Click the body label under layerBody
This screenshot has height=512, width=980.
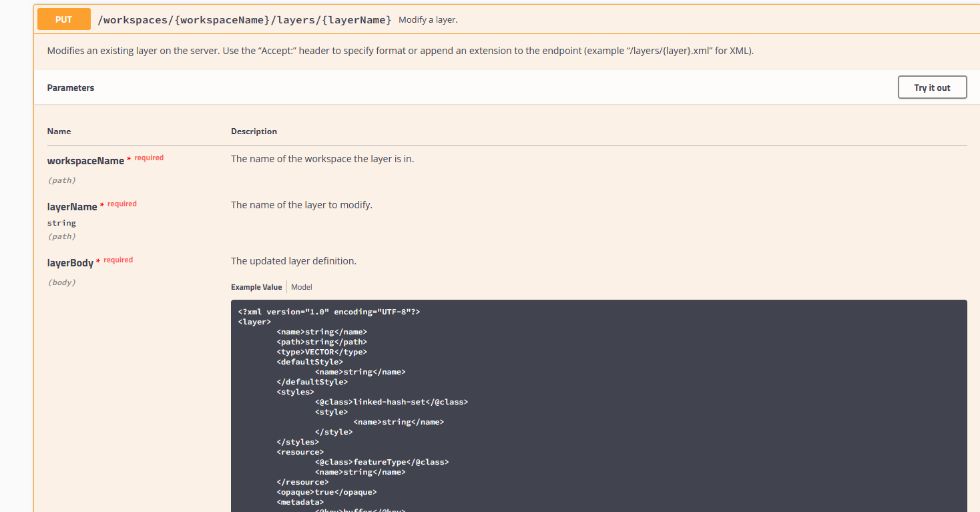pyautogui.click(x=61, y=282)
